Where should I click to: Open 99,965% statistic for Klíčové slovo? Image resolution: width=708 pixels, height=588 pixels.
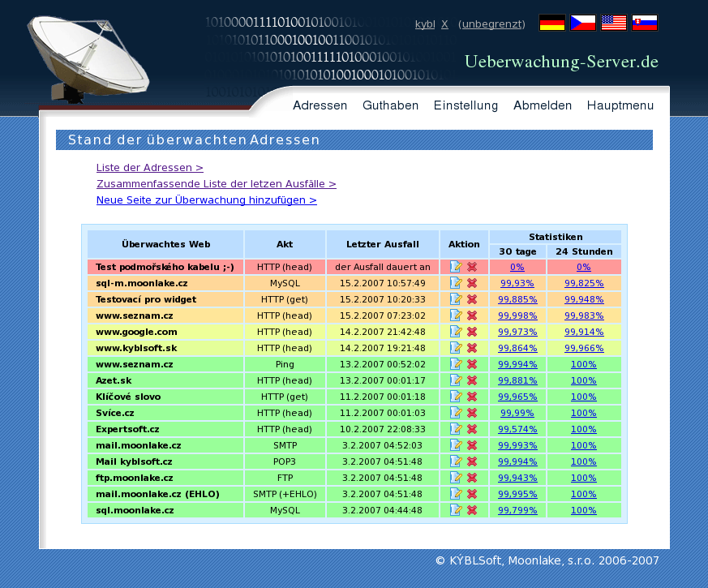517,397
